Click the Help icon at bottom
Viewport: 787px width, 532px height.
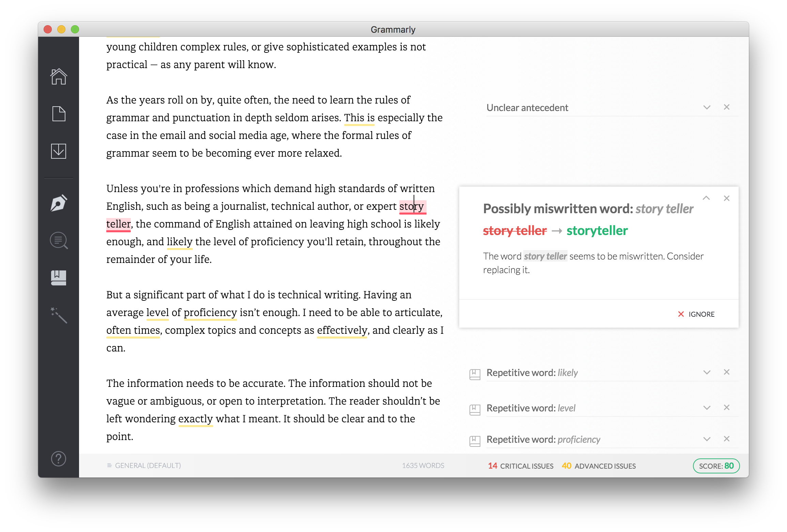pyautogui.click(x=59, y=457)
